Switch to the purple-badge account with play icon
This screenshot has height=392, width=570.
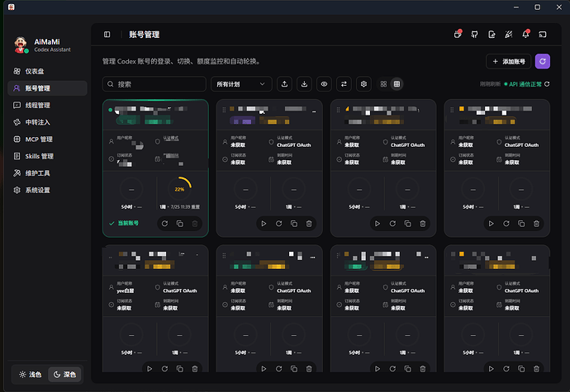[264, 224]
